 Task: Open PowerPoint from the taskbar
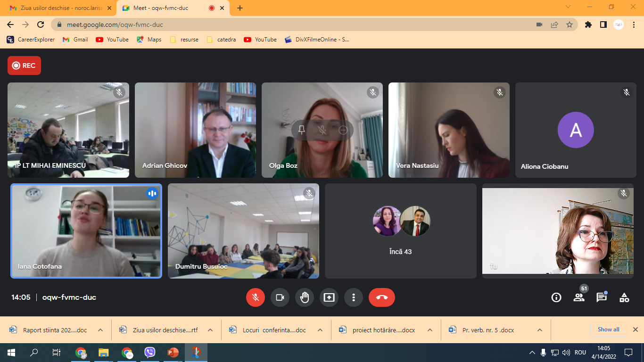[x=173, y=353]
